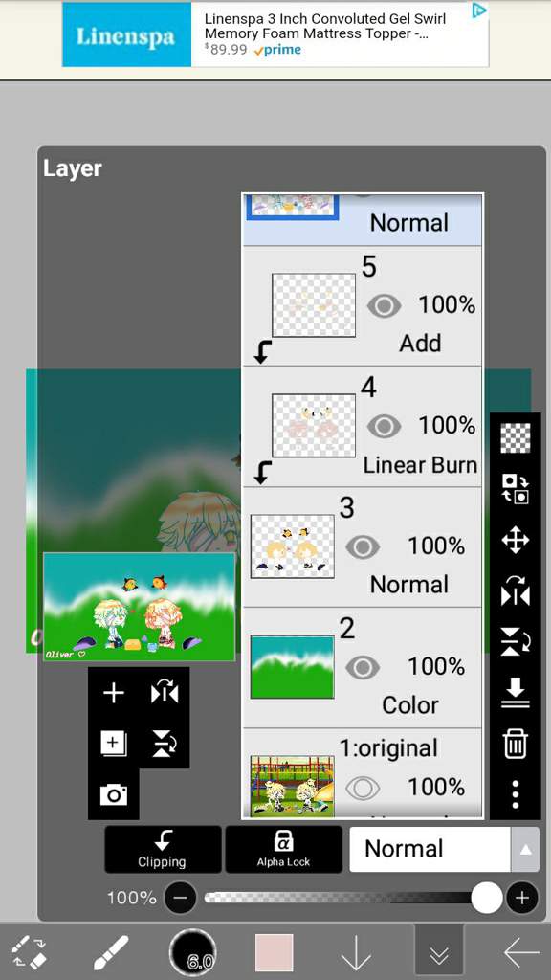
Task: Hide layer 5 using its eye icon
Action: (x=385, y=305)
